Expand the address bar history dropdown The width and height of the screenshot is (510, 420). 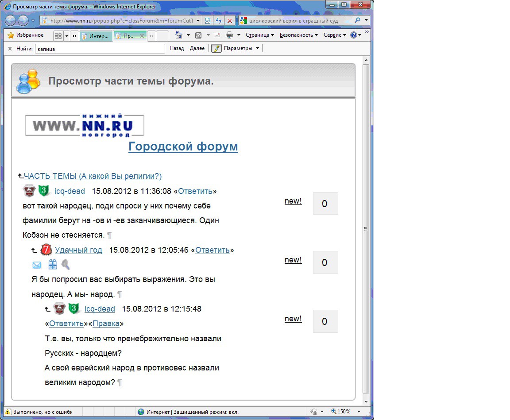click(x=198, y=20)
